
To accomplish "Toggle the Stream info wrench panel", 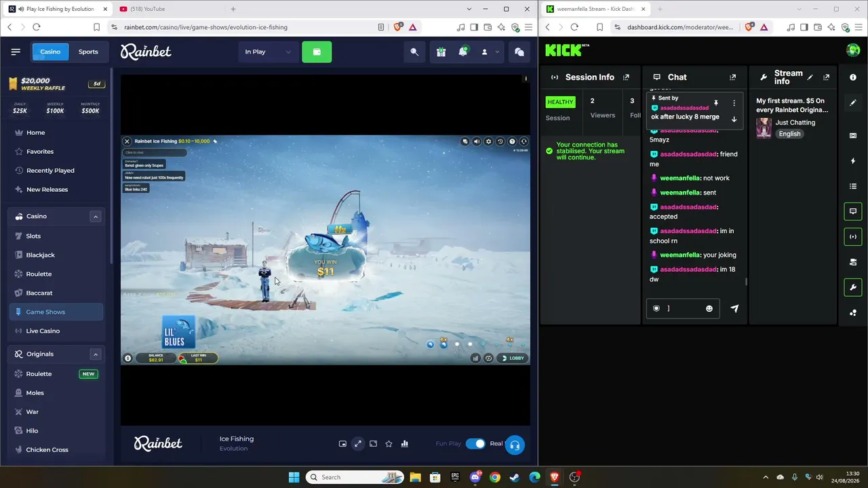I will tap(853, 287).
